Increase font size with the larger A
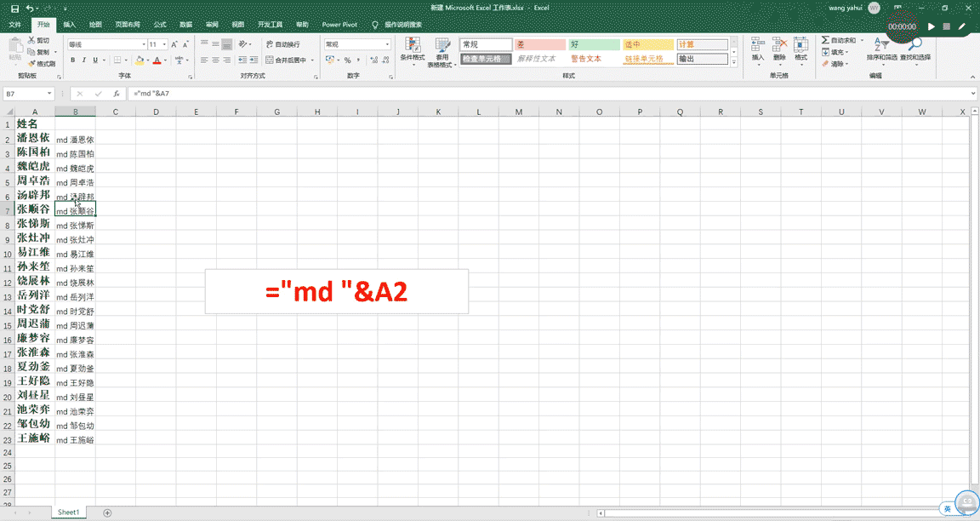 (174, 44)
